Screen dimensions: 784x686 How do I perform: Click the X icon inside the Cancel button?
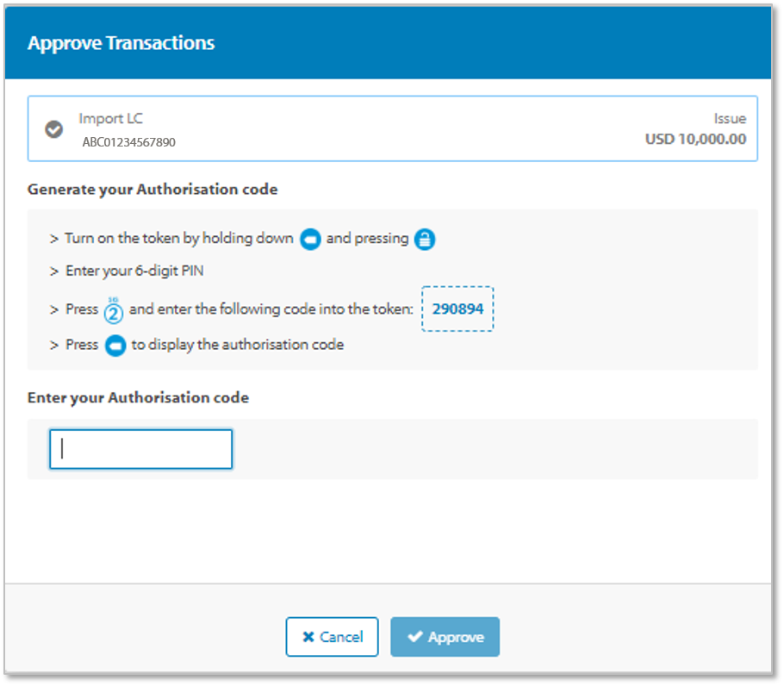308,638
